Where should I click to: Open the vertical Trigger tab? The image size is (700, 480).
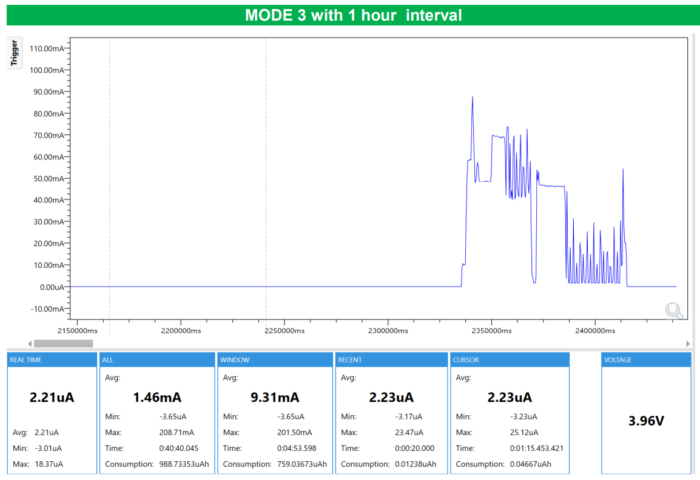(14, 54)
